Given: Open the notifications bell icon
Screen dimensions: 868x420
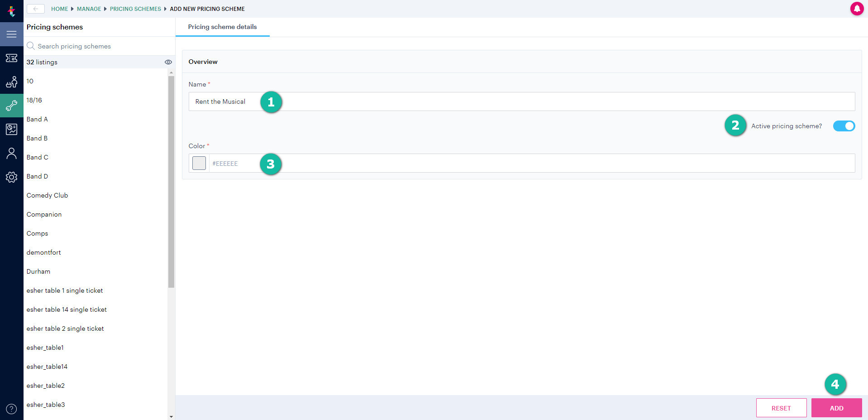Looking at the screenshot, I should point(857,9).
